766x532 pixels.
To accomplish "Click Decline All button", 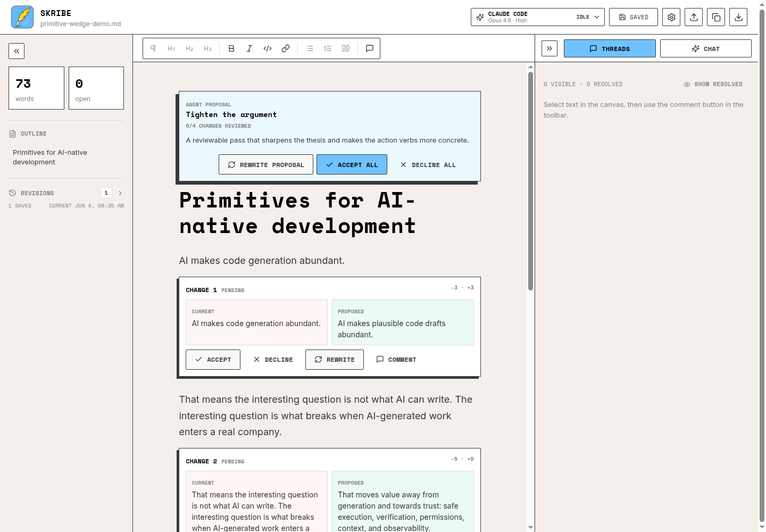I will point(428,164).
